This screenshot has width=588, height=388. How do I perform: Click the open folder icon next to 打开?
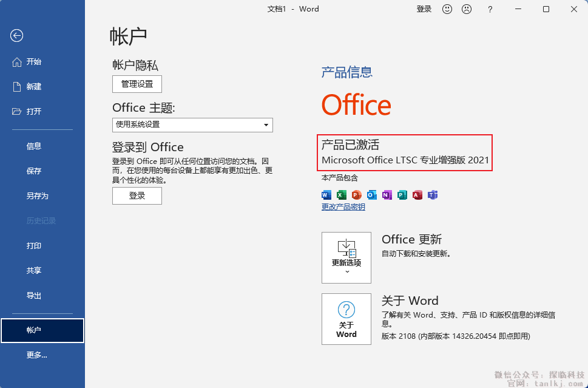point(16,112)
